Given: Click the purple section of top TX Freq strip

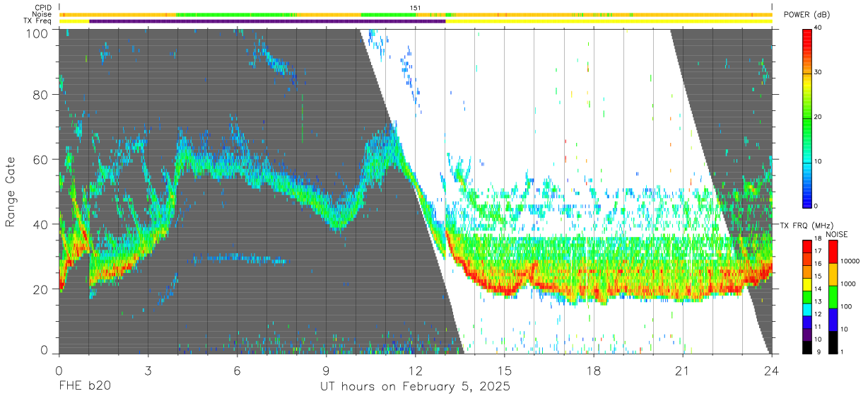Looking at the screenshot, I should (267, 21).
